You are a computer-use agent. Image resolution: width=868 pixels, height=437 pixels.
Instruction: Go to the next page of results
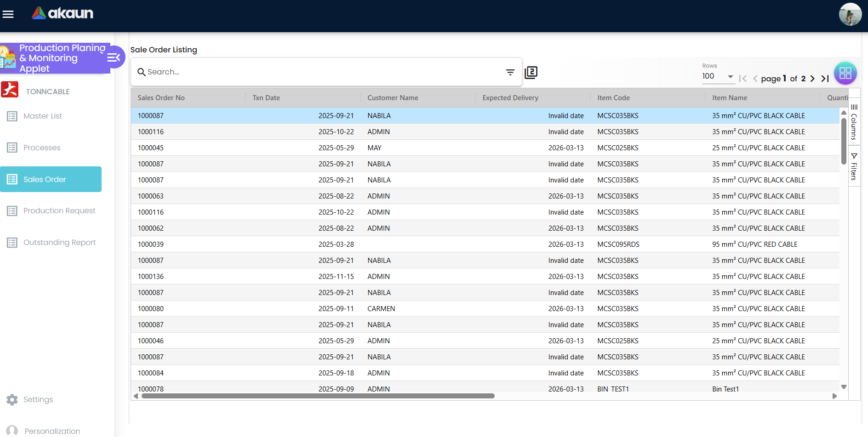click(x=813, y=79)
